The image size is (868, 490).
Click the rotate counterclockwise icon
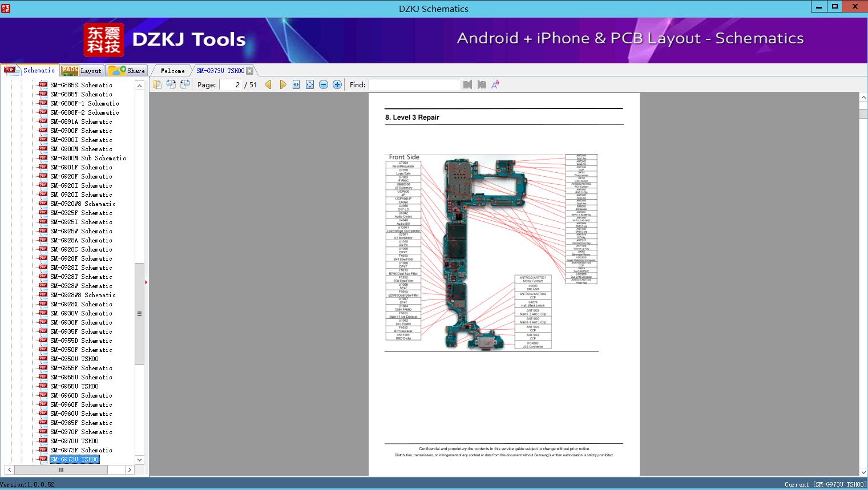pyautogui.click(x=171, y=84)
